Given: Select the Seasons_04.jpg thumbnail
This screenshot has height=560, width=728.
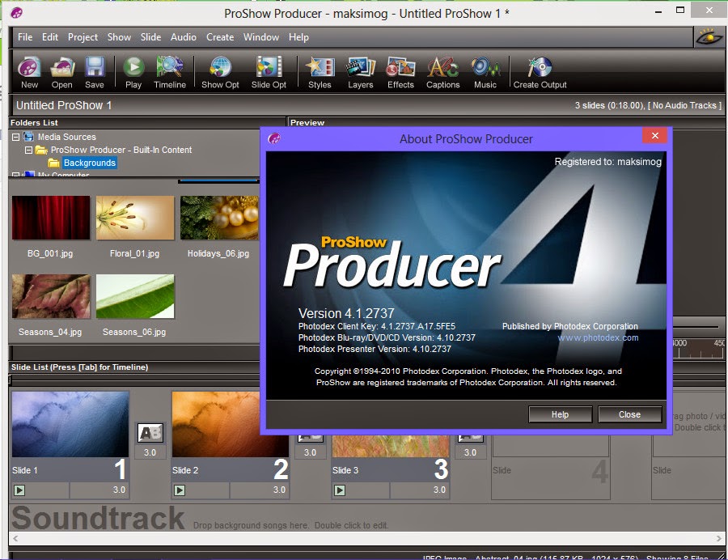Looking at the screenshot, I should point(51,296).
